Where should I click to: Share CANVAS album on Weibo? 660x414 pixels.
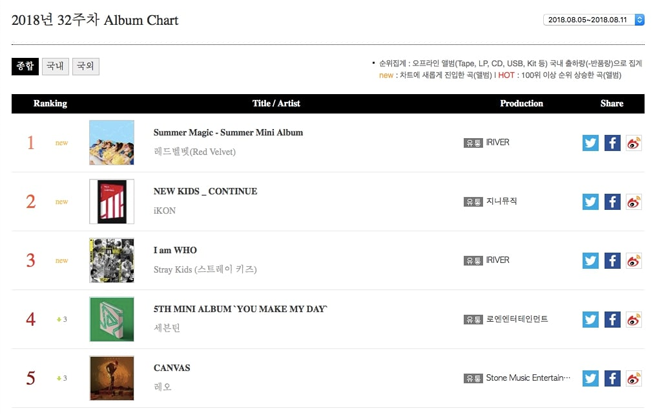pos(633,379)
